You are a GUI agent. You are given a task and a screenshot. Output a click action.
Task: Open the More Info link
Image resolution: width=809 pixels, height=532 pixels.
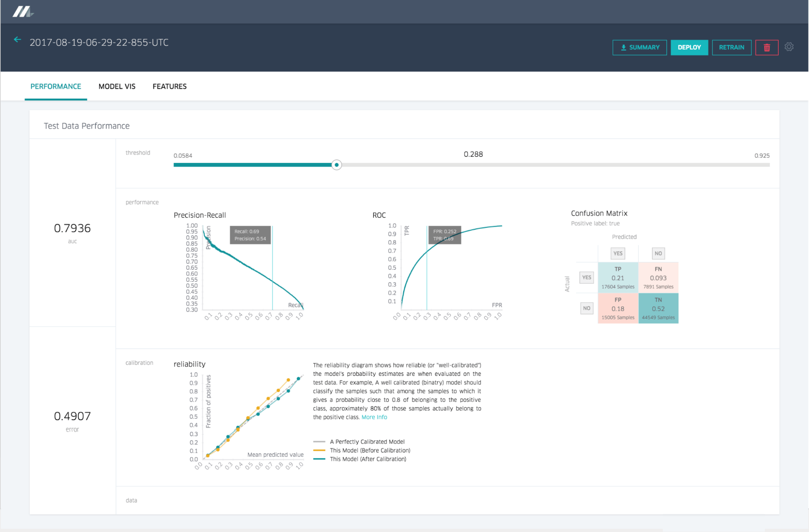point(374,417)
